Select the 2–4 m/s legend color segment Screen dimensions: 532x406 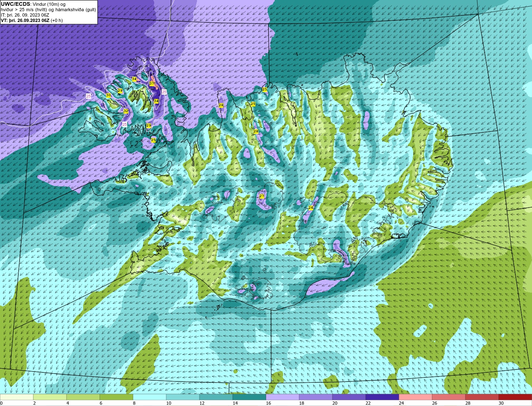pyautogui.click(x=50, y=397)
